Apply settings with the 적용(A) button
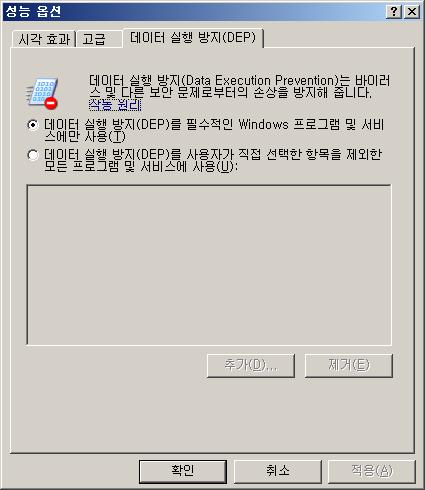The image size is (425, 490). pyautogui.click(x=372, y=471)
